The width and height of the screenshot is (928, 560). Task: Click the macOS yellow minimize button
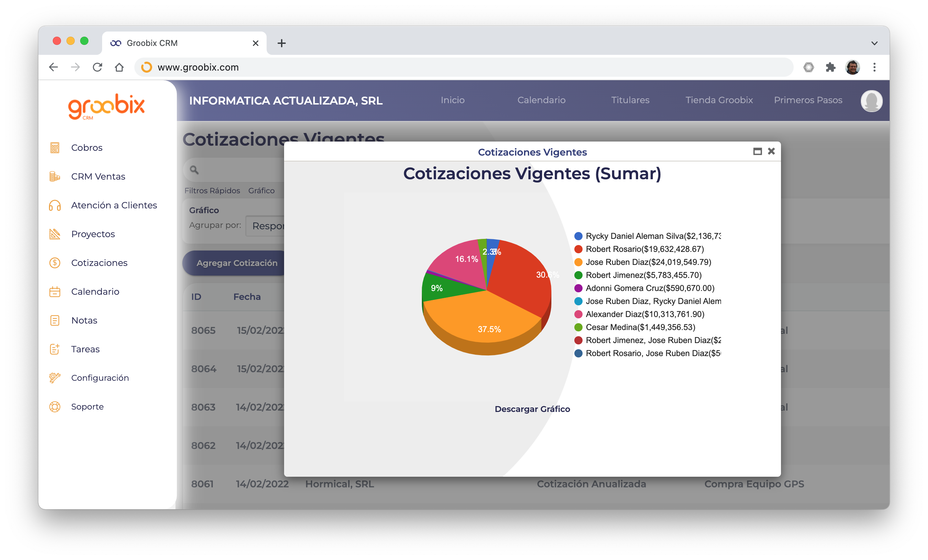(x=71, y=41)
